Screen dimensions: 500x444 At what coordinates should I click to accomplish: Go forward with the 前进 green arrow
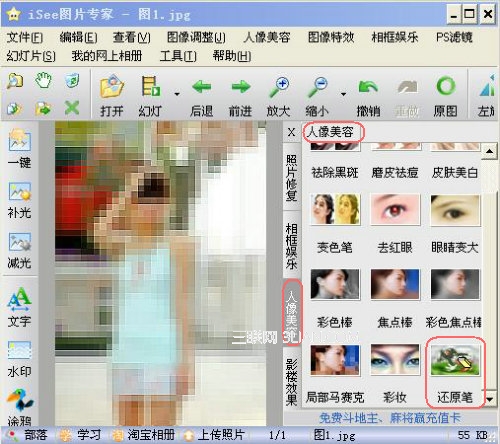[x=241, y=87]
